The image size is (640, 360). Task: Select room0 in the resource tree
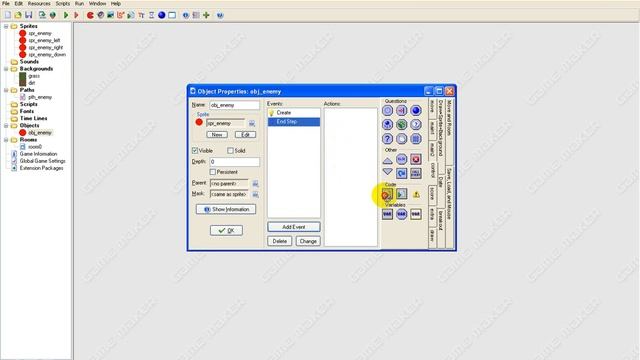[35, 147]
